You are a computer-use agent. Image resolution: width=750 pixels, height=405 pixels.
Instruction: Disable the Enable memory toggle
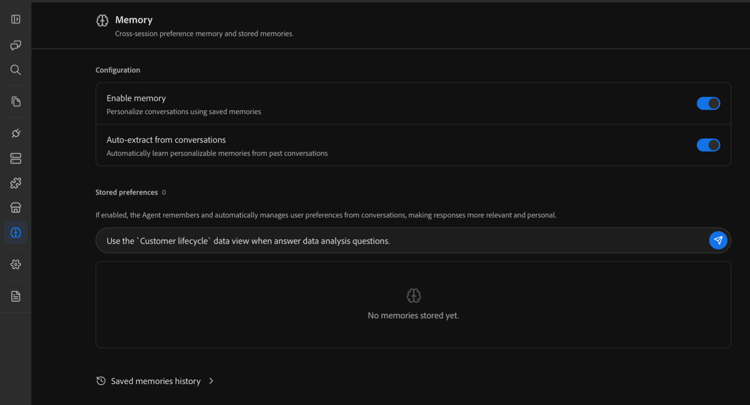point(708,103)
